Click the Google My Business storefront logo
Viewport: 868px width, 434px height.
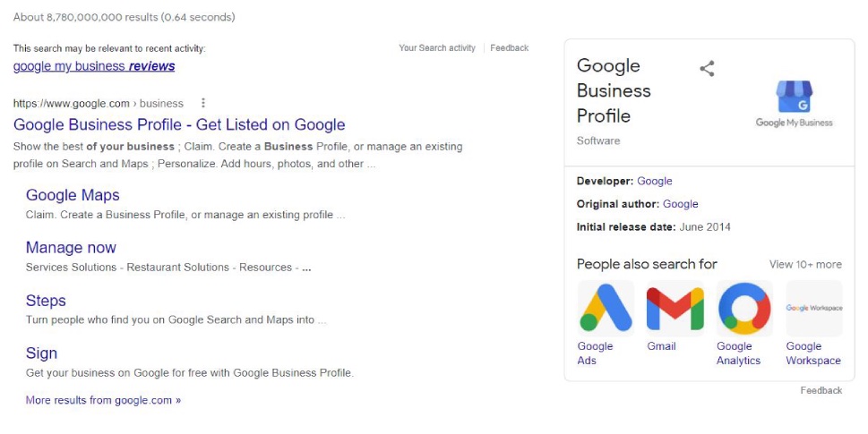pyautogui.click(x=794, y=104)
